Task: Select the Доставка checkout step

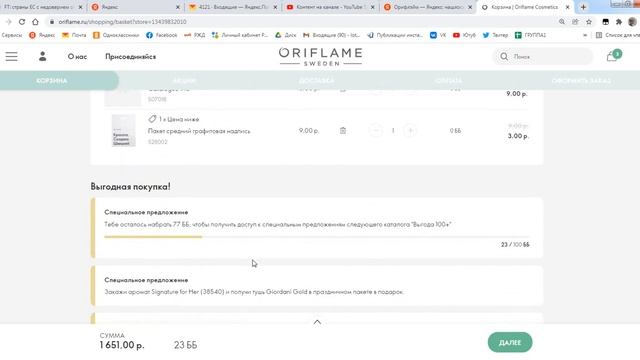Action: click(316, 80)
